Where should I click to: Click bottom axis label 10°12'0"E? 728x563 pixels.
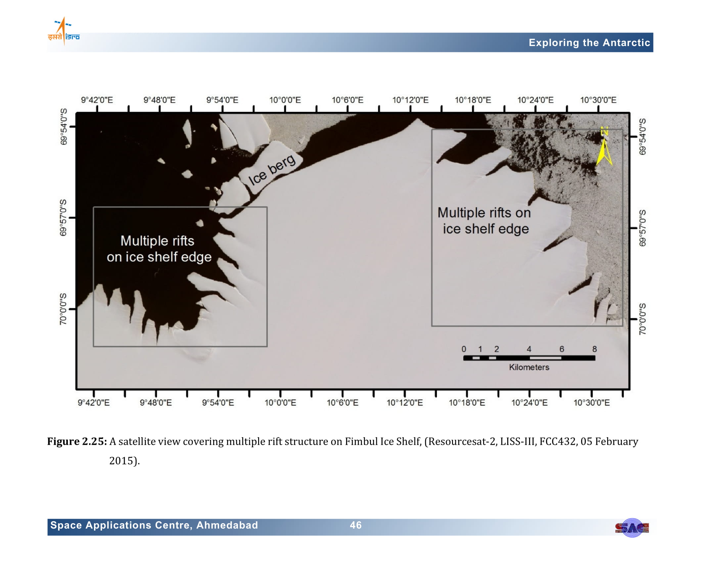click(405, 403)
